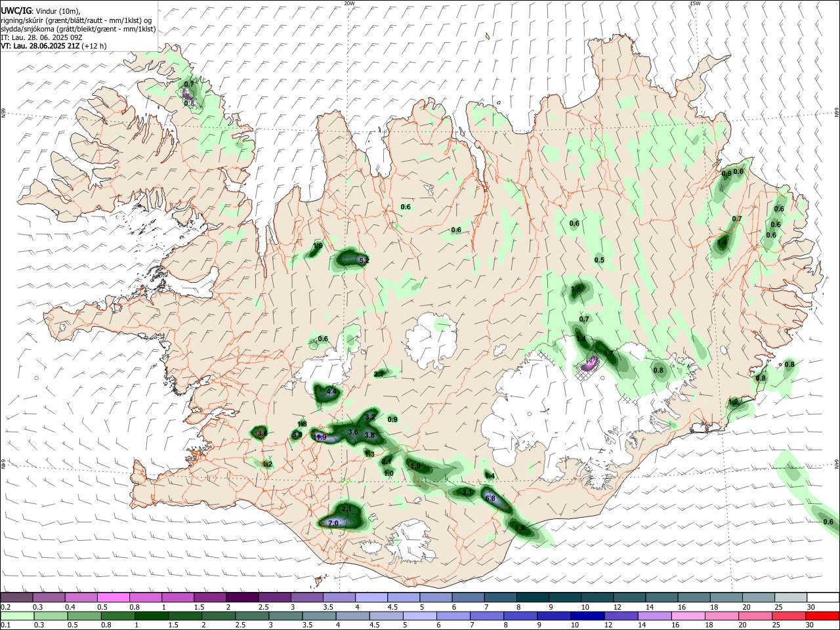Click the 4.4 precipitation value label
Image resolution: width=840 pixels, height=630 pixels.
click(x=331, y=392)
